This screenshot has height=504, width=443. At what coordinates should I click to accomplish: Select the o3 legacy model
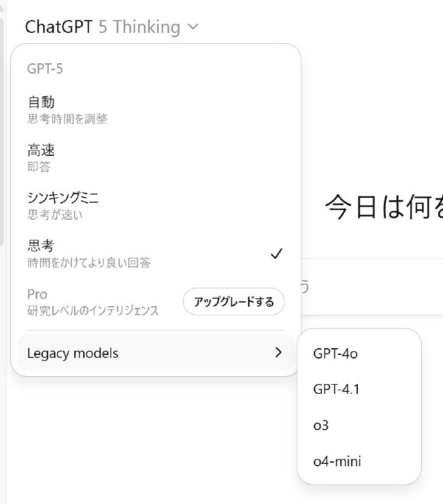(359, 425)
